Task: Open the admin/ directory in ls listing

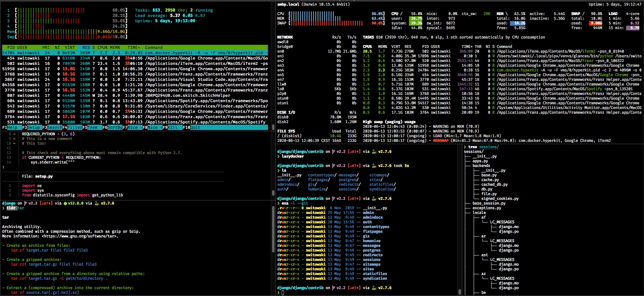Action: pyautogui.click(x=283, y=179)
